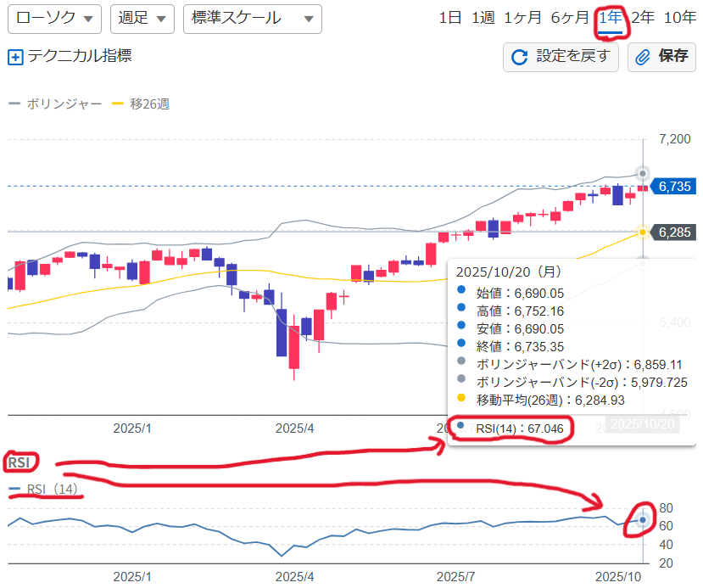Select the 10年 period tab
The image size is (703, 588).
click(x=679, y=18)
